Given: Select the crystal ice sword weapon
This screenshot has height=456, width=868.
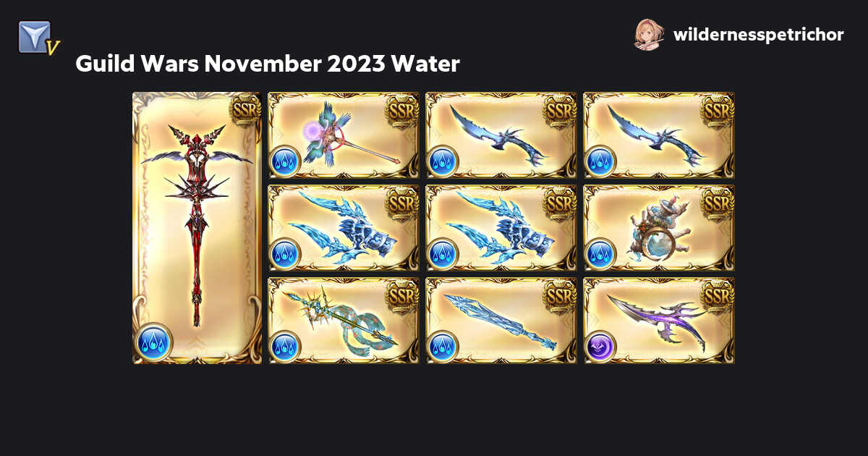Looking at the screenshot, I should tap(501, 320).
